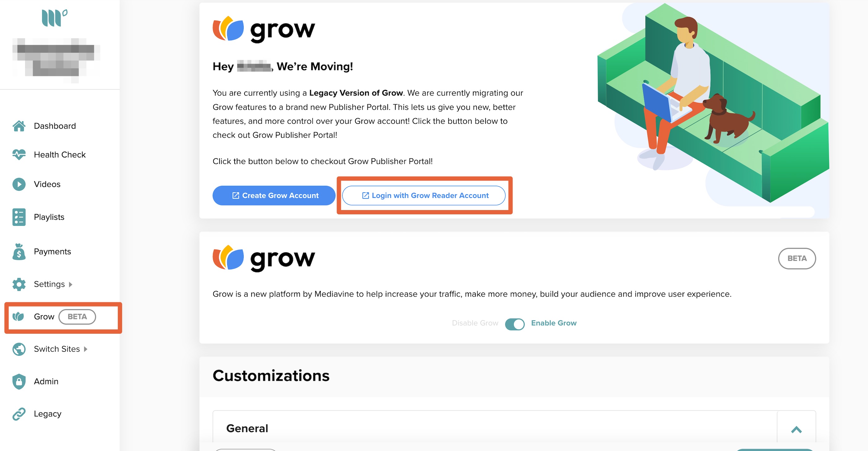Click the Mediavine logo at top
The width and height of the screenshot is (868, 451).
click(x=54, y=18)
